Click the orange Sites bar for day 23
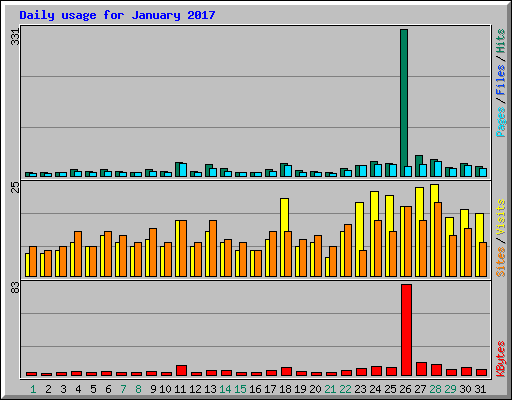Image resolution: width=512 pixels, height=400 pixels. (363, 263)
